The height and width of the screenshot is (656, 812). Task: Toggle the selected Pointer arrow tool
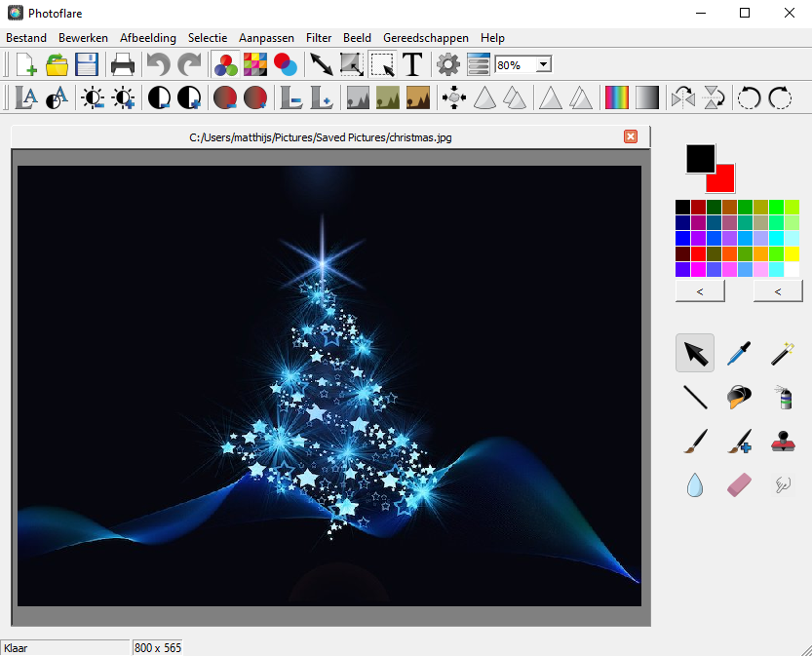(x=694, y=353)
